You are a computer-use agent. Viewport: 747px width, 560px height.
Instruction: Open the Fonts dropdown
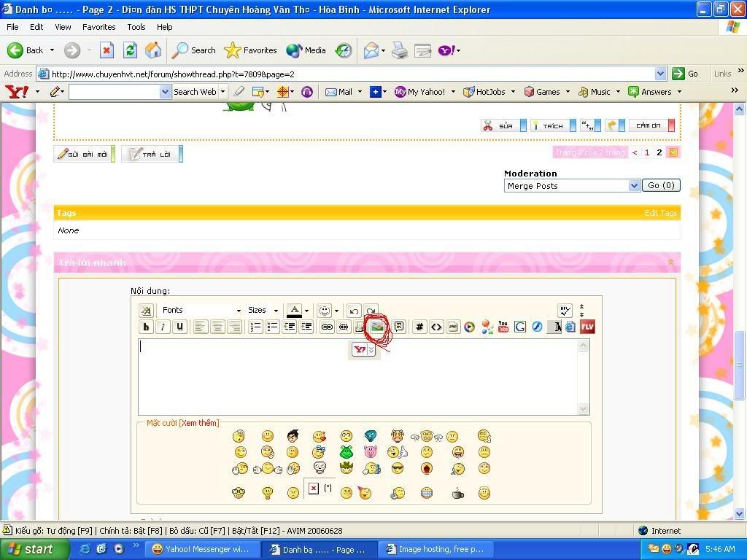pyautogui.click(x=201, y=311)
